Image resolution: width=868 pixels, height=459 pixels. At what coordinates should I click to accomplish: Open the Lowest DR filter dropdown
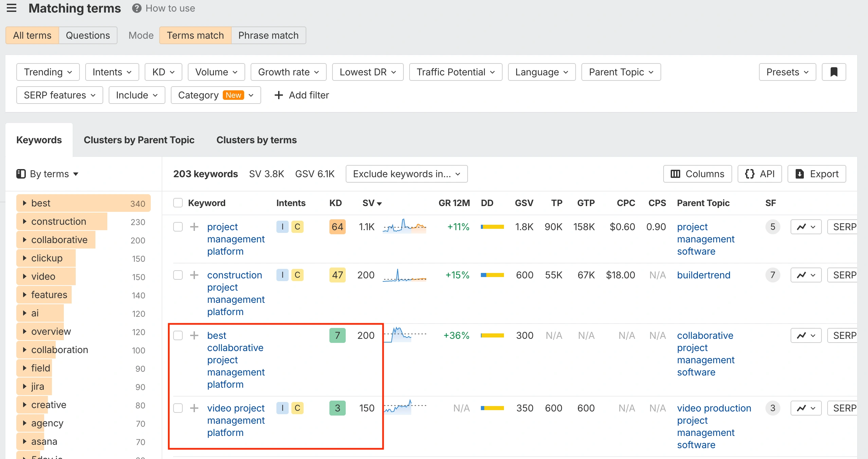[x=368, y=72]
